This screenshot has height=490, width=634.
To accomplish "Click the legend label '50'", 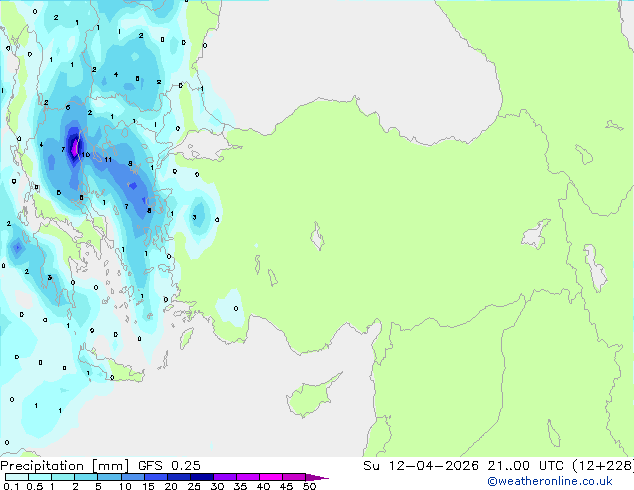I will click(309, 486).
